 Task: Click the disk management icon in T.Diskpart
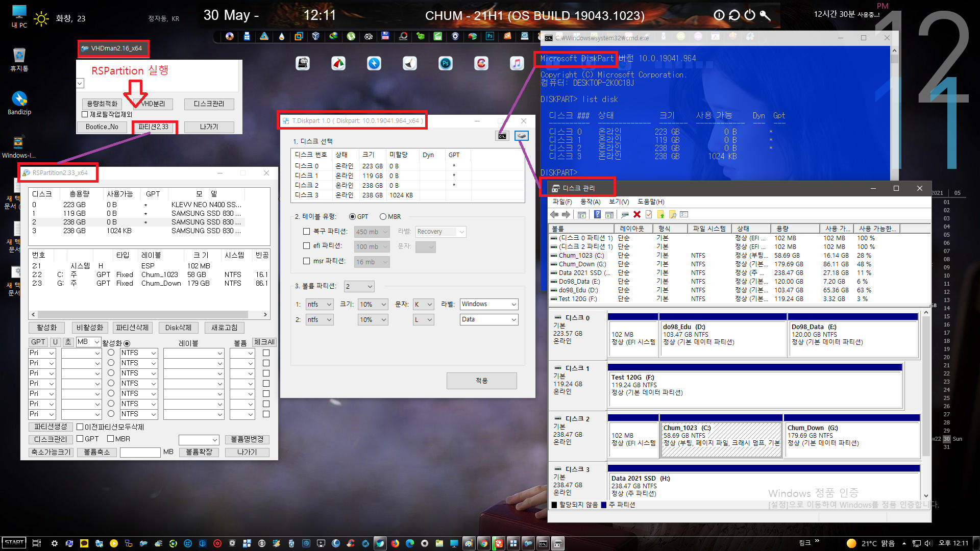(x=522, y=136)
